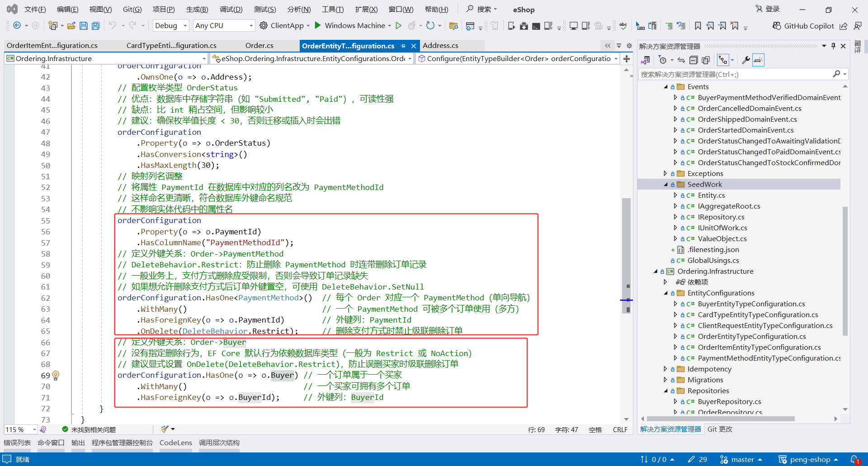The height and width of the screenshot is (466, 868).
Task: Split the editor window with the splitter icon
Action: point(627,58)
